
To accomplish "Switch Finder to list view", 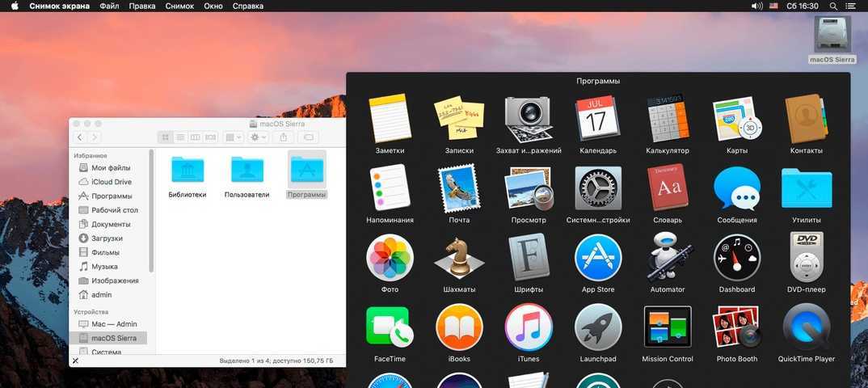I will coord(180,137).
